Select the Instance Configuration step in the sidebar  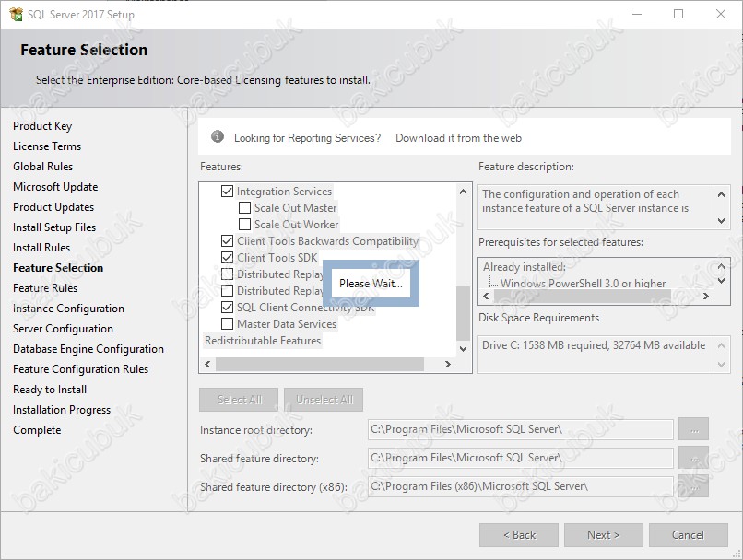click(x=68, y=309)
